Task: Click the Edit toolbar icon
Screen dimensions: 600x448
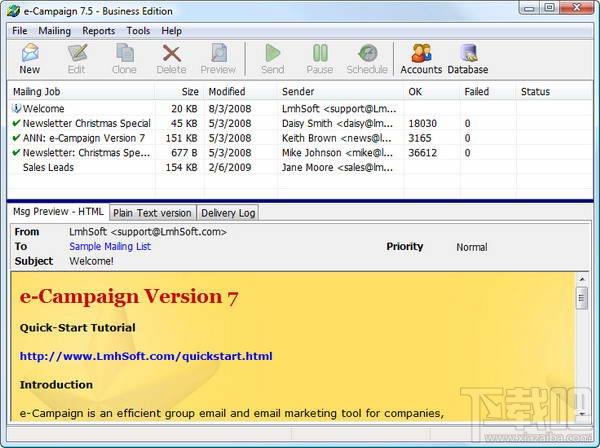Action: coord(77,58)
